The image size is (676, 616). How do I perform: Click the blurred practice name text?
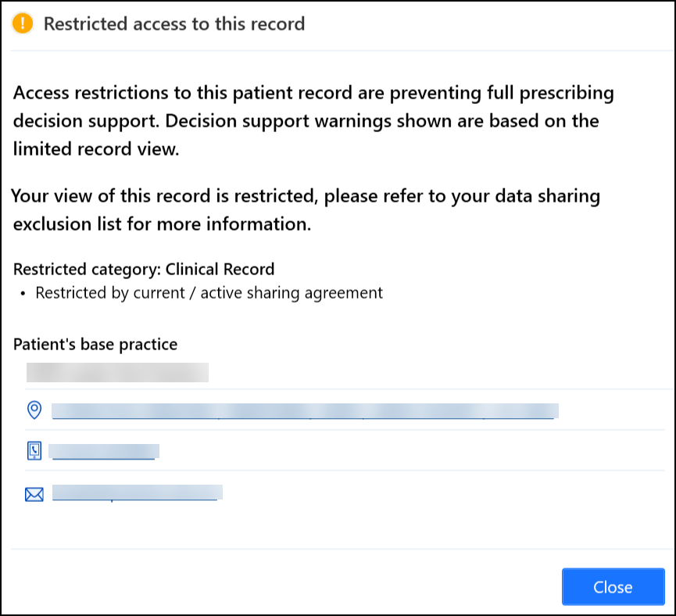point(117,371)
